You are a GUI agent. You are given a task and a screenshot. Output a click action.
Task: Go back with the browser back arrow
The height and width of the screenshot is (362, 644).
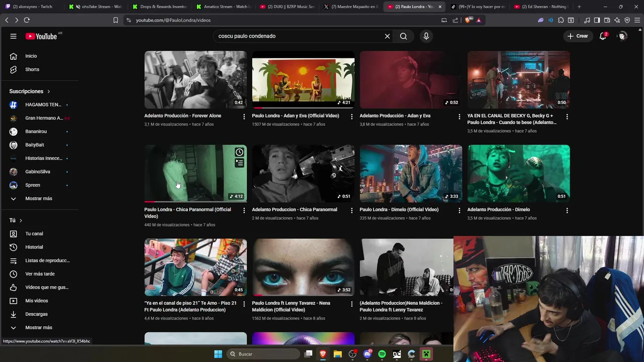click(x=7, y=20)
